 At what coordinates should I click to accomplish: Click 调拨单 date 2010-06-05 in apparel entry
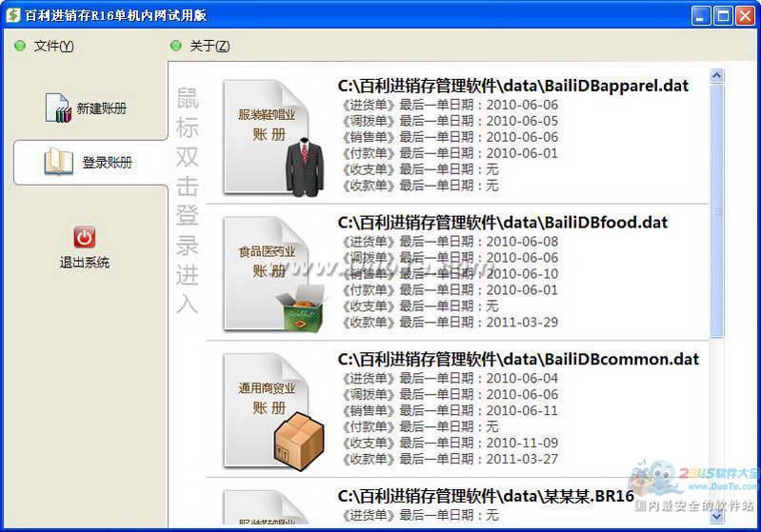(522, 121)
